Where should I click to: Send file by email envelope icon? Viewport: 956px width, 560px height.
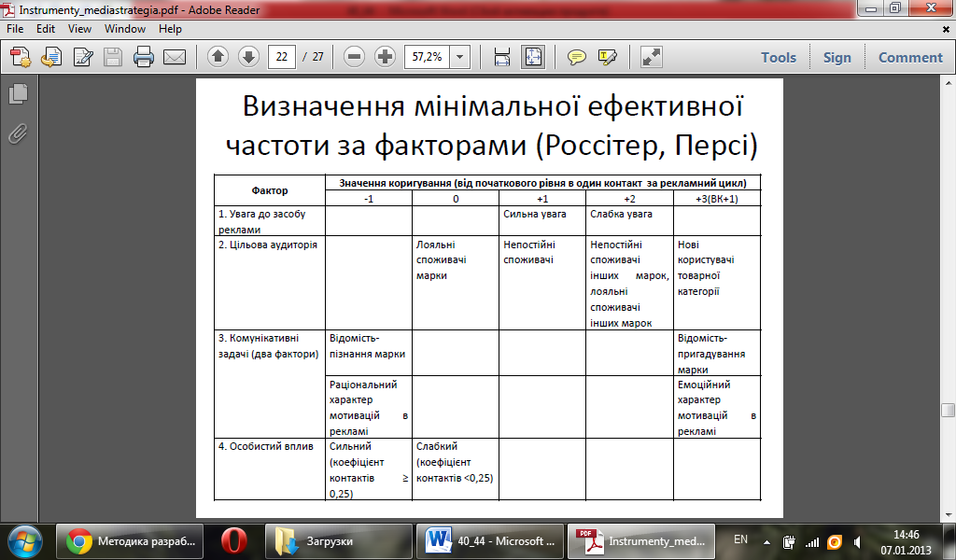[175, 57]
